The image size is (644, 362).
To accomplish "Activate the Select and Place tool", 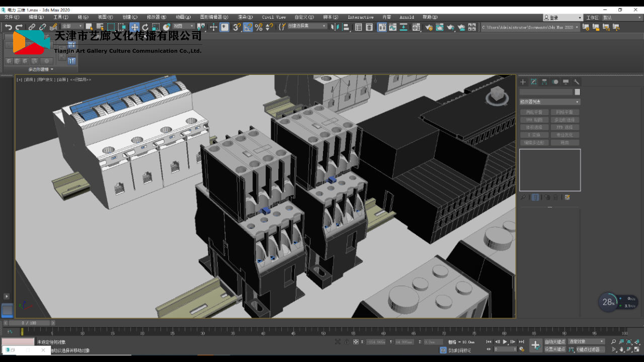I will [x=167, y=27].
